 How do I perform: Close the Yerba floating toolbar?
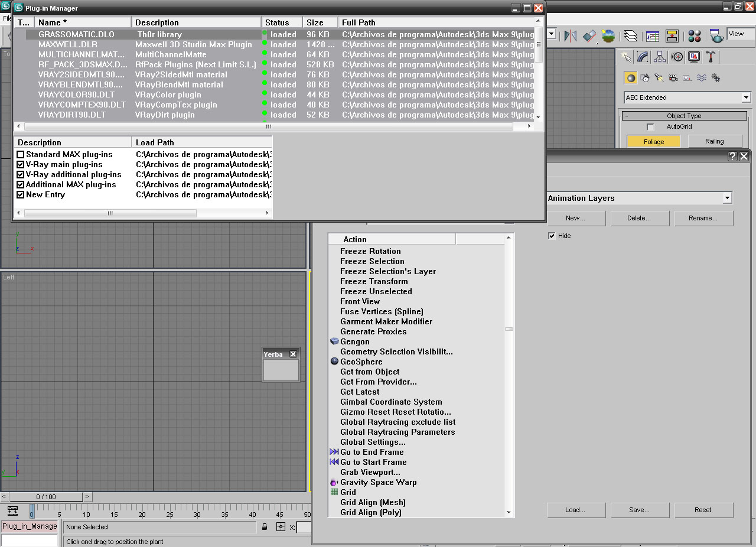(293, 354)
